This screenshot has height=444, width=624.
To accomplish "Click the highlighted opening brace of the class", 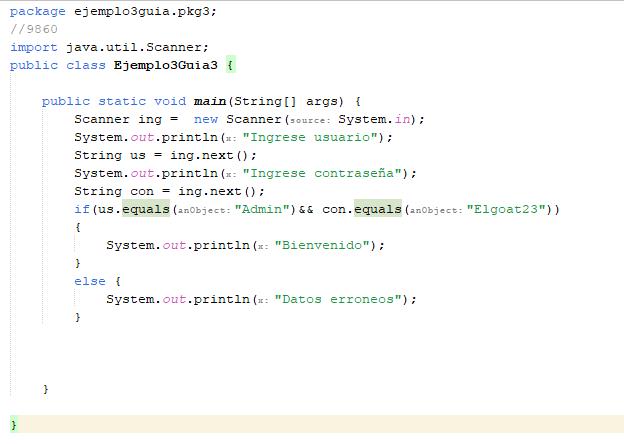I will click(230, 65).
